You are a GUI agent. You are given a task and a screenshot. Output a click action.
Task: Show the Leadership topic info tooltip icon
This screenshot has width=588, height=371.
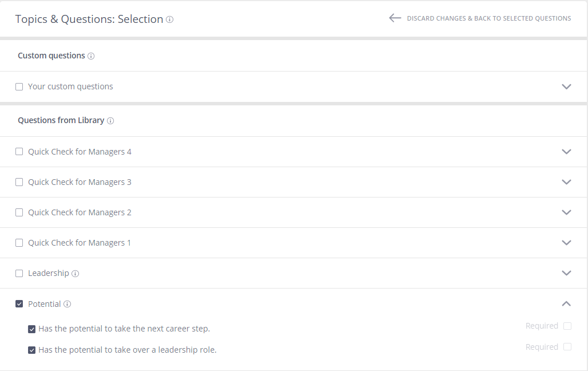click(x=75, y=273)
